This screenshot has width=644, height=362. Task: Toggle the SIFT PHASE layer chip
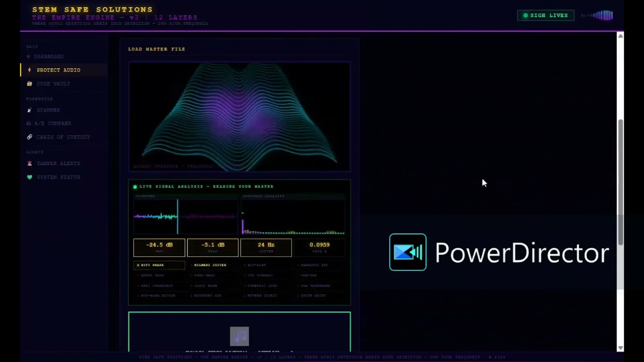pos(159,265)
